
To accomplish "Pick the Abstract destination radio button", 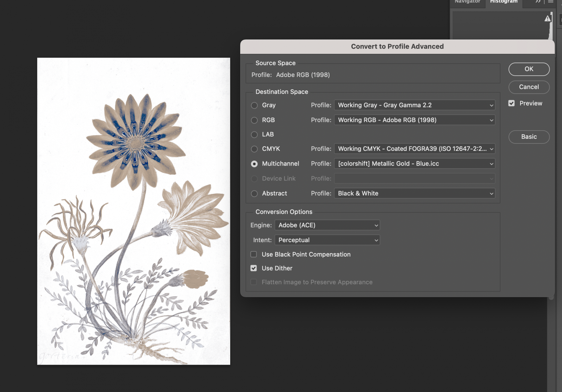I will pyautogui.click(x=254, y=194).
